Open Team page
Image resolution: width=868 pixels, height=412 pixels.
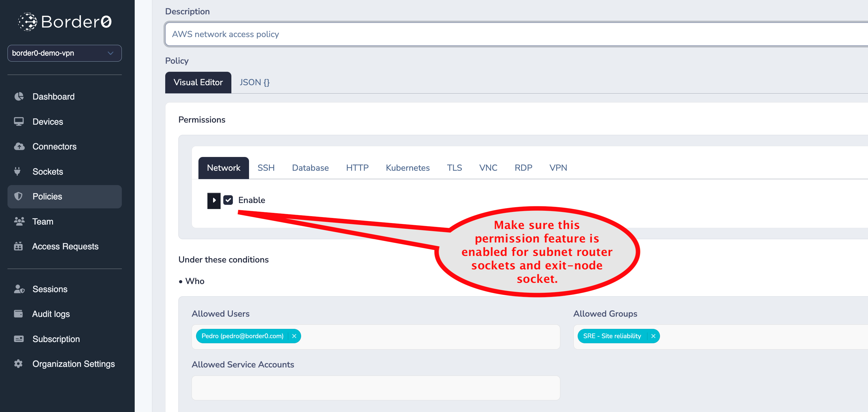[x=64, y=222]
